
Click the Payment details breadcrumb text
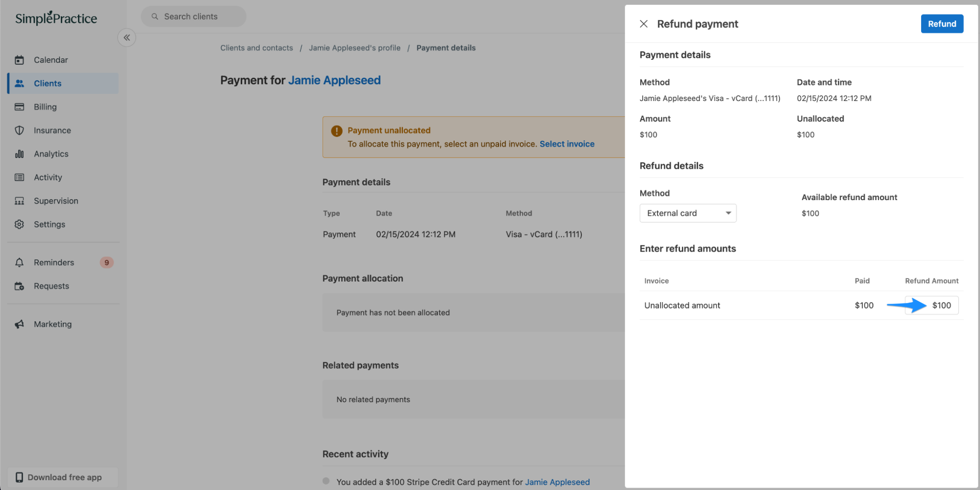[446, 48]
